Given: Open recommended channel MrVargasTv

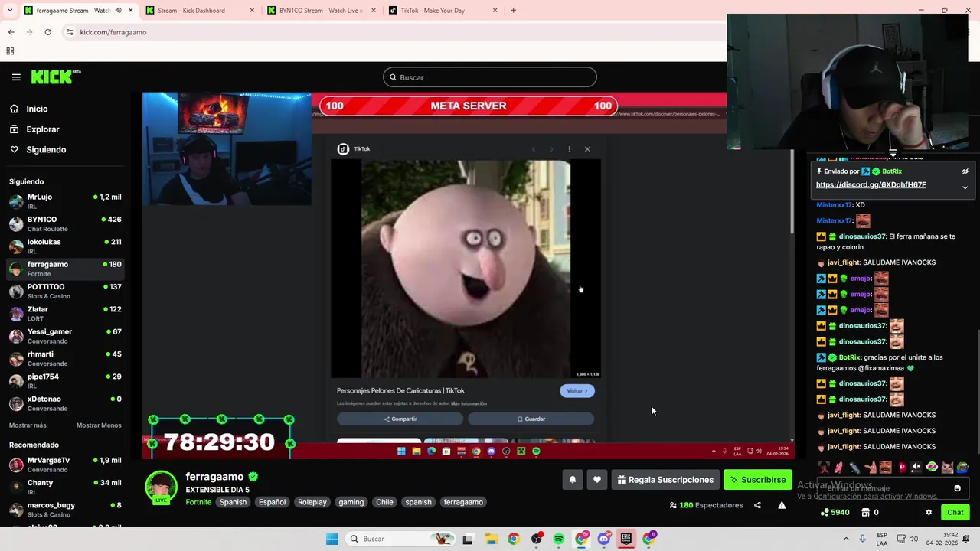Looking at the screenshot, I should click(x=66, y=465).
